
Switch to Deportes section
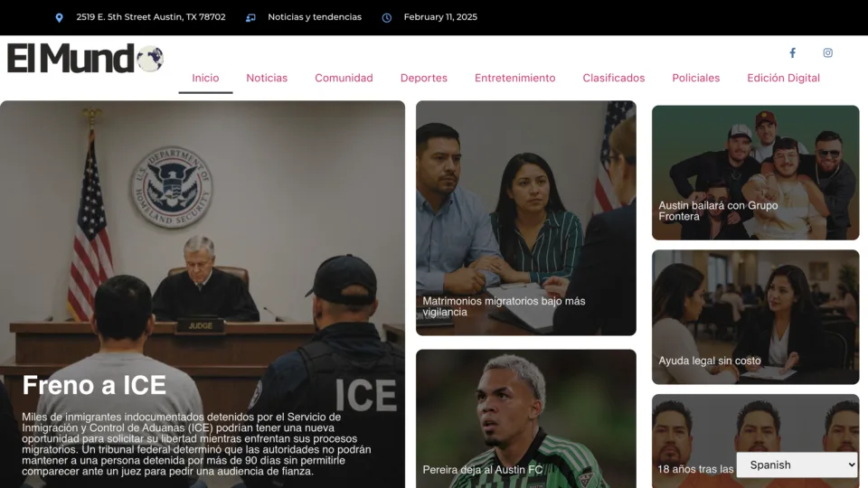pos(423,78)
